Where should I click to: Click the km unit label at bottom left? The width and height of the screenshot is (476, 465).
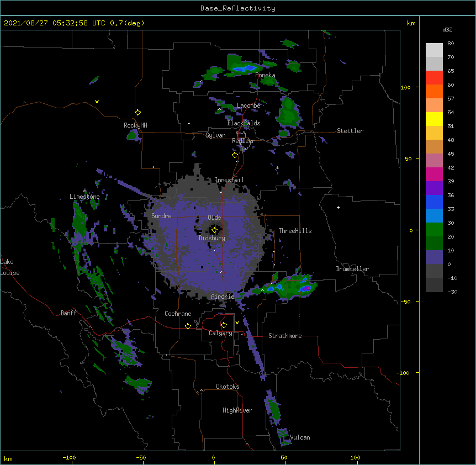(x=8, y=459)
